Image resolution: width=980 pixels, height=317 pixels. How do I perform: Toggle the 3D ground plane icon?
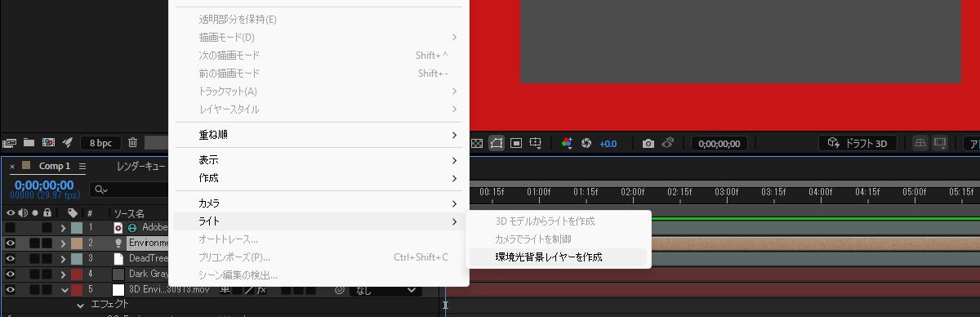point(920,143)
